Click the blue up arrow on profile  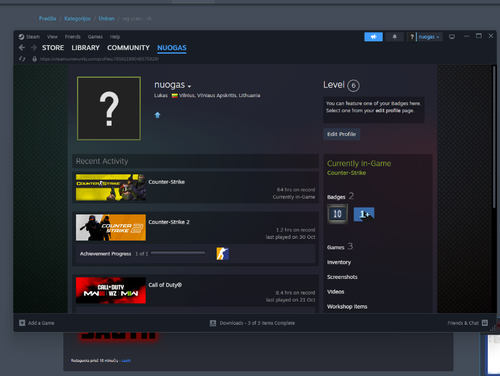(158, 115)
